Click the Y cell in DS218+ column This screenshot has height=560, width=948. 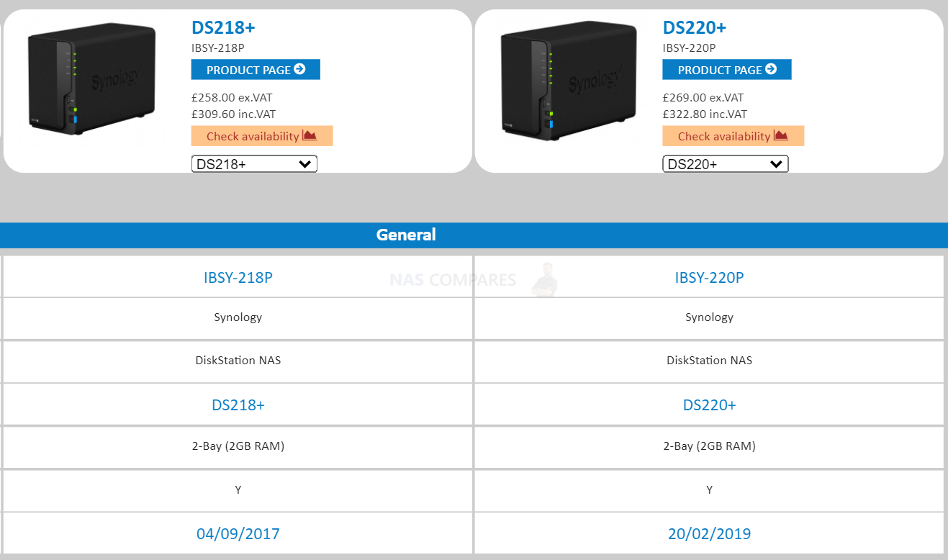[x=238, y=489]
